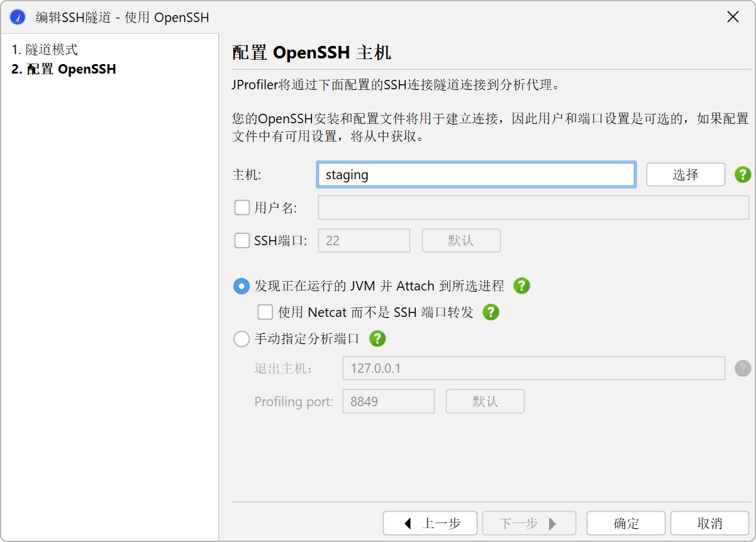Click 默认 button next to SSH端口
Image resolution: width=756 pixels, height=542 pixels.
(461, 241)
